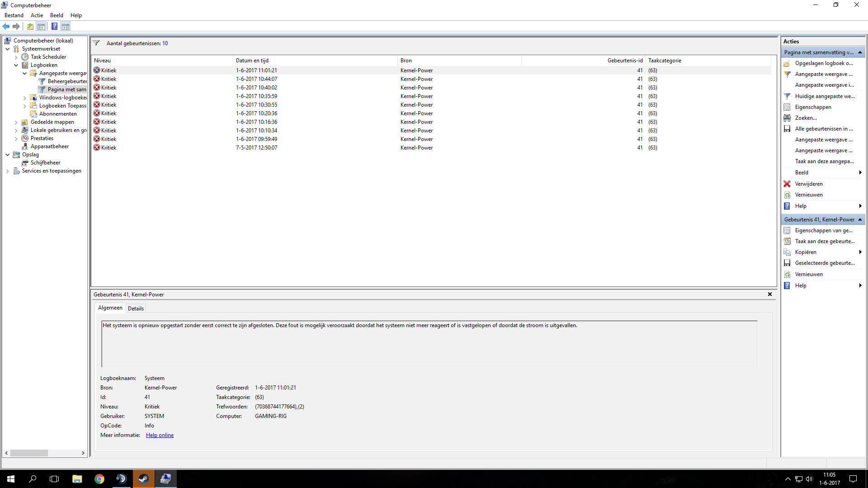Open the Actie menu
The height and width of the screenshot is (488, 868).
pyautogui.click(x=37, y=15)
